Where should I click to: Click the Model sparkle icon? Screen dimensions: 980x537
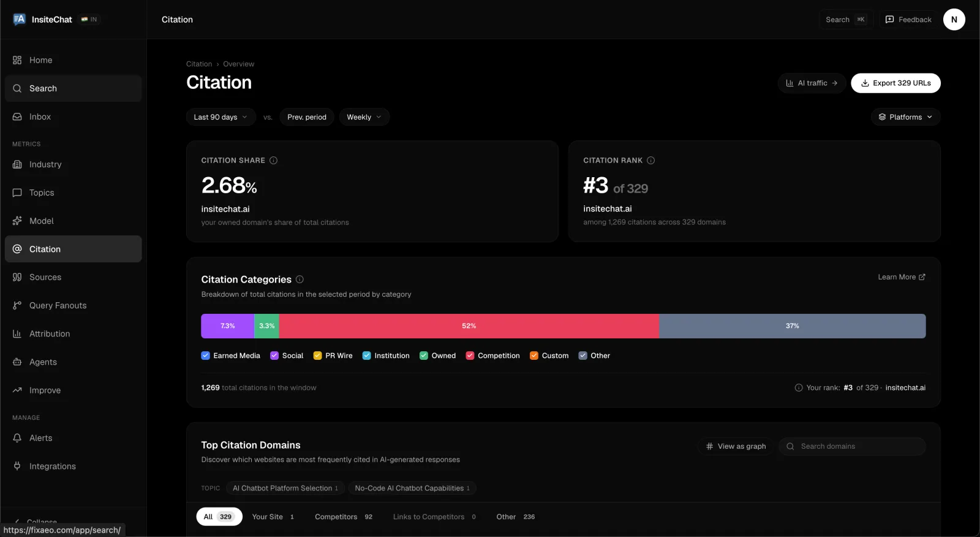click(17, 221)
